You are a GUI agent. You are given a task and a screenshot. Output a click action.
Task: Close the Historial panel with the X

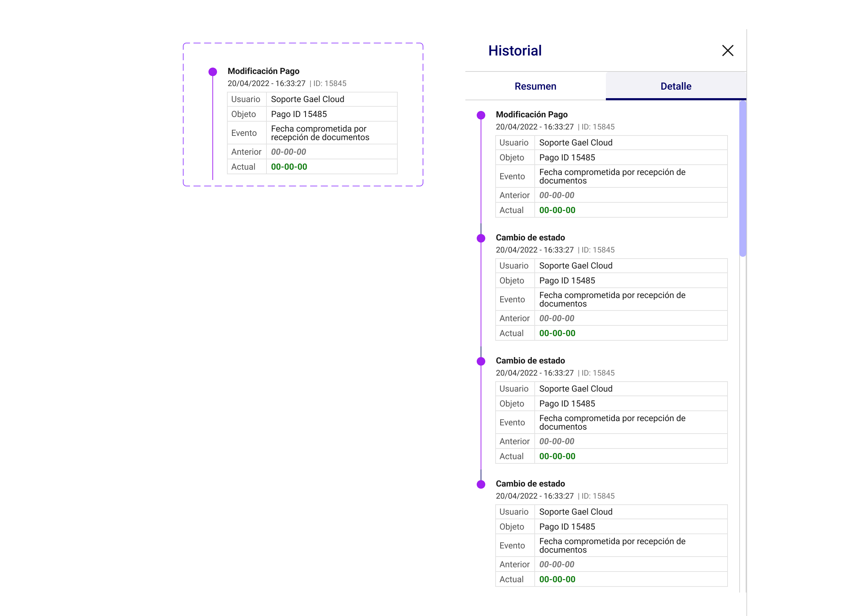728,51
